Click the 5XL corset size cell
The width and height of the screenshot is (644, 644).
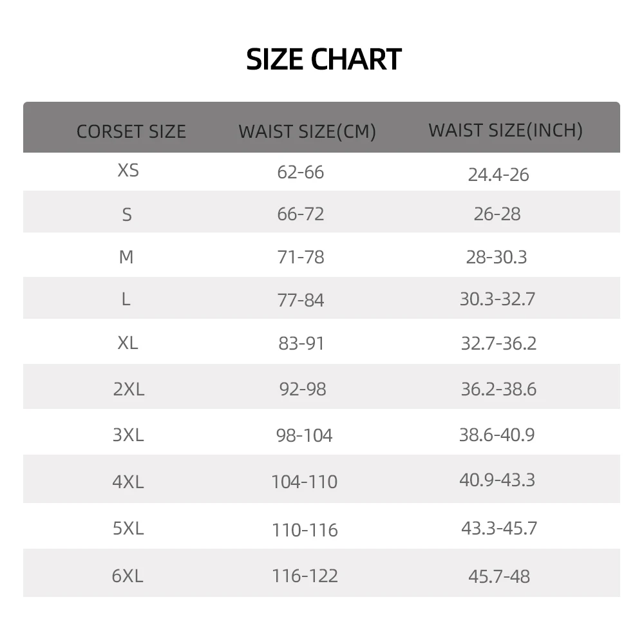tap(128, 528)
